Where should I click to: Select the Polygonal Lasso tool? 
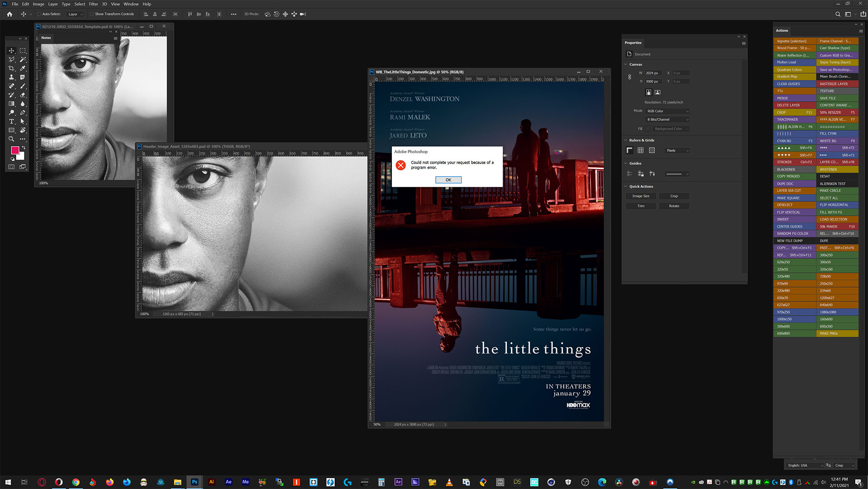pyautogui.click(x=12, y=59)
